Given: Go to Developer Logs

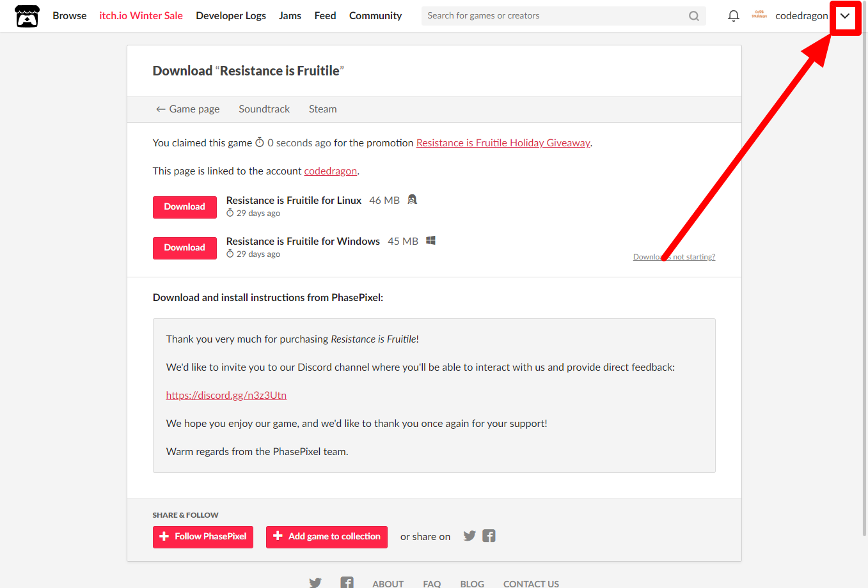Looking at the screenshot, I should [231, 16].
